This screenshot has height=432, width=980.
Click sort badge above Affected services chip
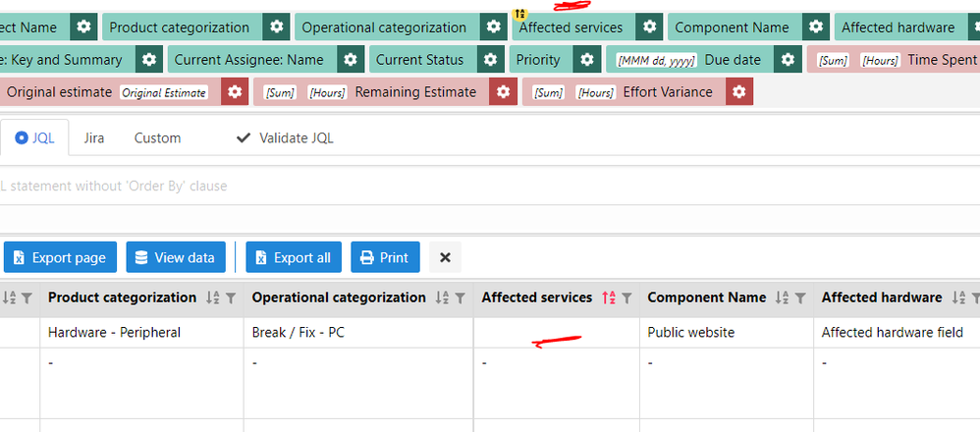pos(520,13)
